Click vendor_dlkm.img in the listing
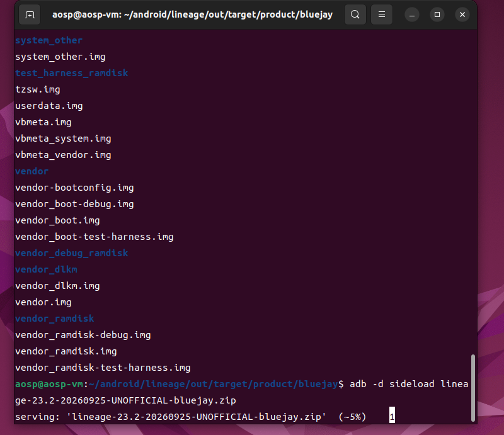This screenshot has height=435, width=504. click(x=57, y=286)
